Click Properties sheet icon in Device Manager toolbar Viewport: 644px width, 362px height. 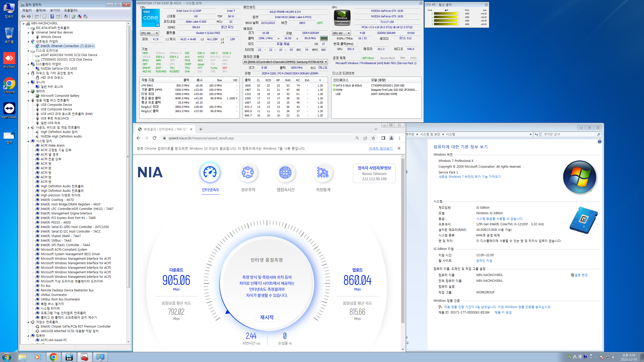coord(44,17)
